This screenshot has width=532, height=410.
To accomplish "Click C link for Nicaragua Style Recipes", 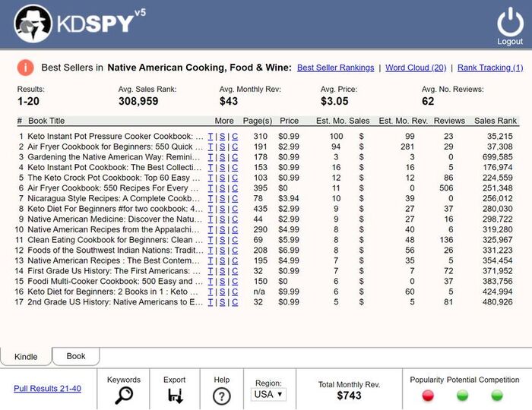I will 235,198.
